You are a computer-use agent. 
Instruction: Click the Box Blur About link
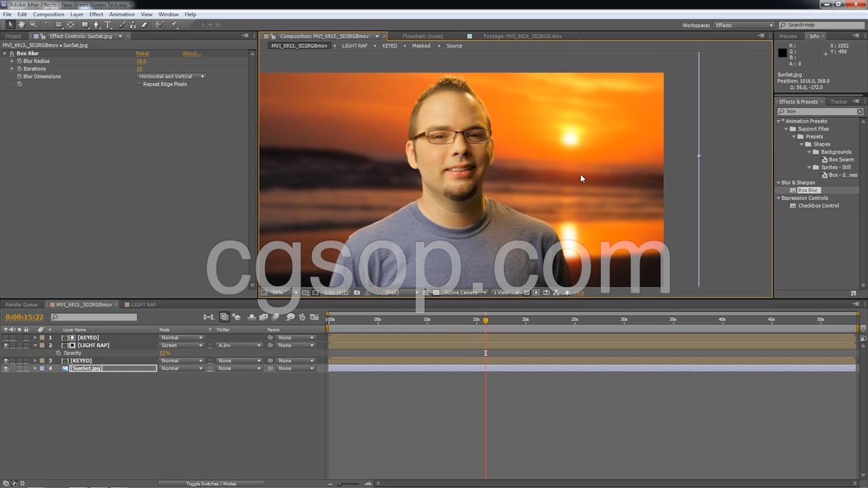click(x=191, y=54)
